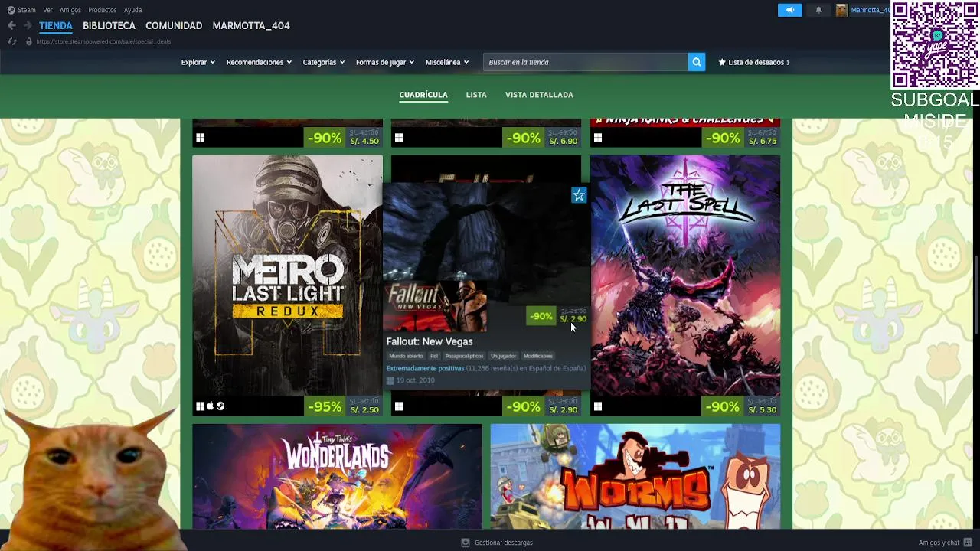This screenshot has width=980, height=551.
Task: Click Windows icon on the S/. 6.90 card
Action: [x=399, y=138]
